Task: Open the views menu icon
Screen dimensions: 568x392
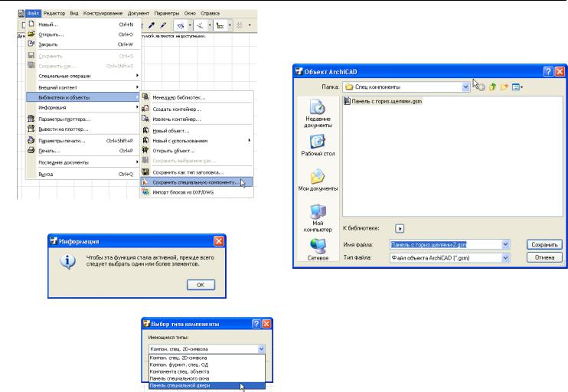Action: pyautogui.click(x=517, y=87)
